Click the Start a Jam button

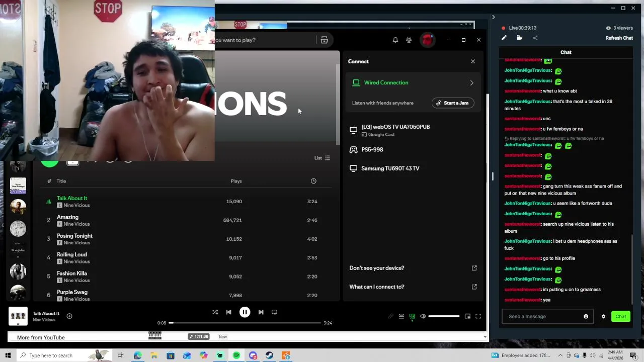tap(452, 103)
